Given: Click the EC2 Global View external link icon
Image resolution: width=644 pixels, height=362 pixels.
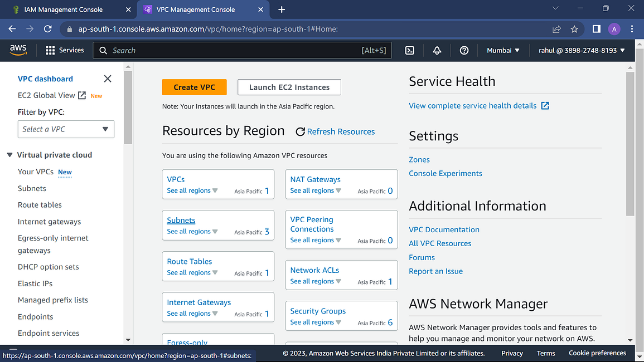Looking at the screenshot, I should tap(82, 95).
